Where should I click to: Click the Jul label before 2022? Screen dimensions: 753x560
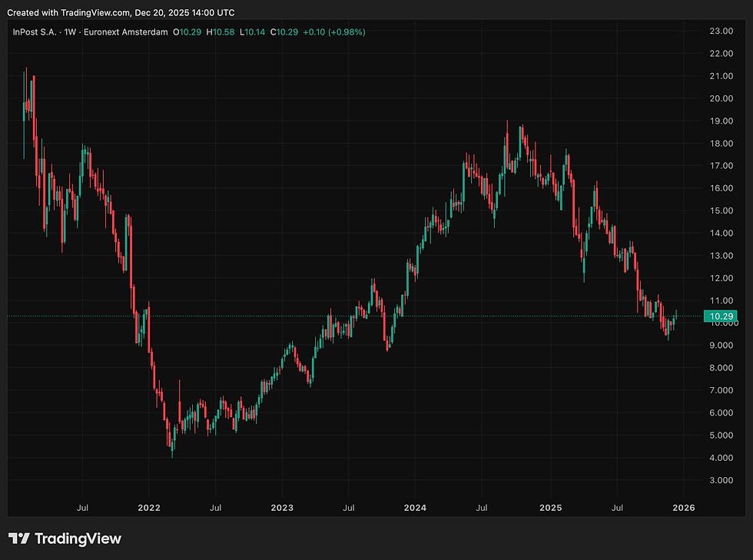[83, 508]
